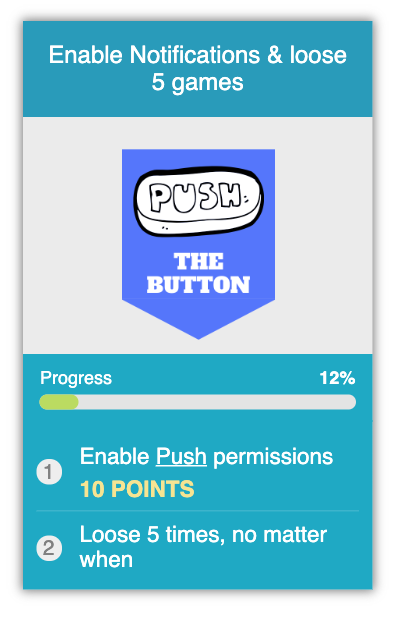Click the 12% progress value
Image resolution: width=402 pixels, height=620 pixels.
[x=337, y=378]
